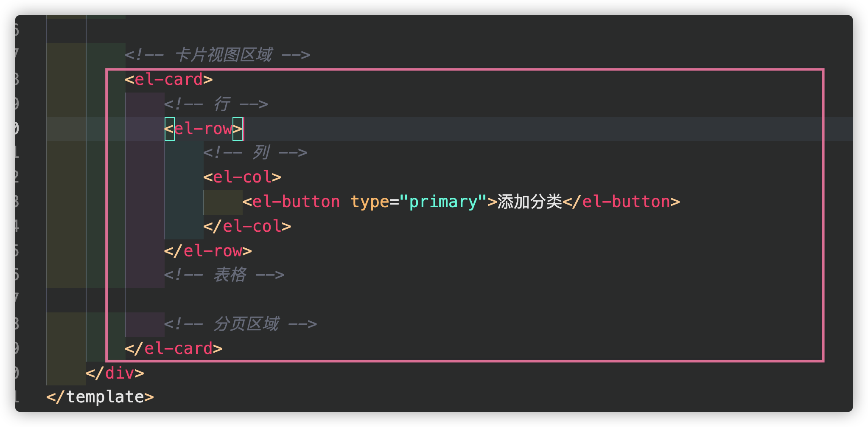Click the closing template tag
The height and width of the screenshot is (427, 868).
(x=100, y=397)
